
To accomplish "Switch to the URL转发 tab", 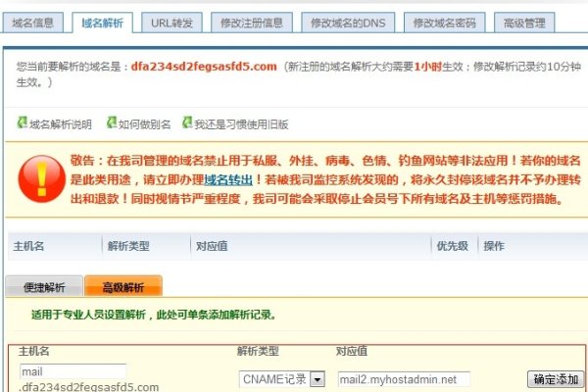I will (171, 24).
